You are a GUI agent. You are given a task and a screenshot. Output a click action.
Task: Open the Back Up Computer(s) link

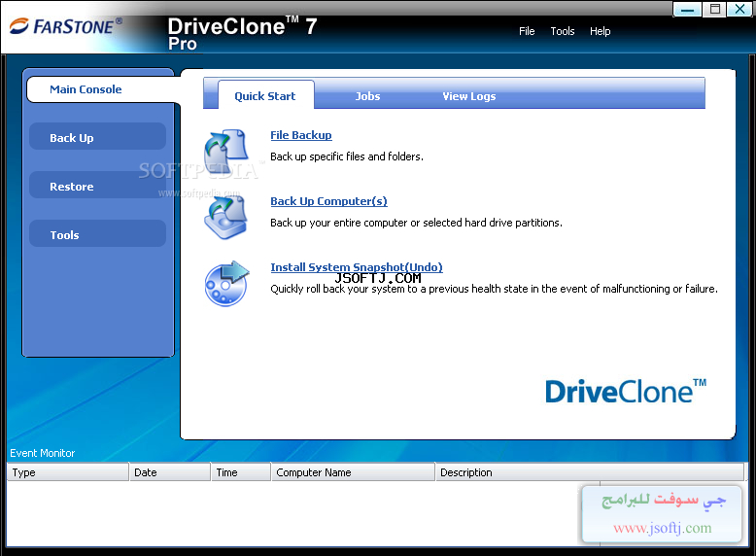pyautogui.click(x=328, y=201)
